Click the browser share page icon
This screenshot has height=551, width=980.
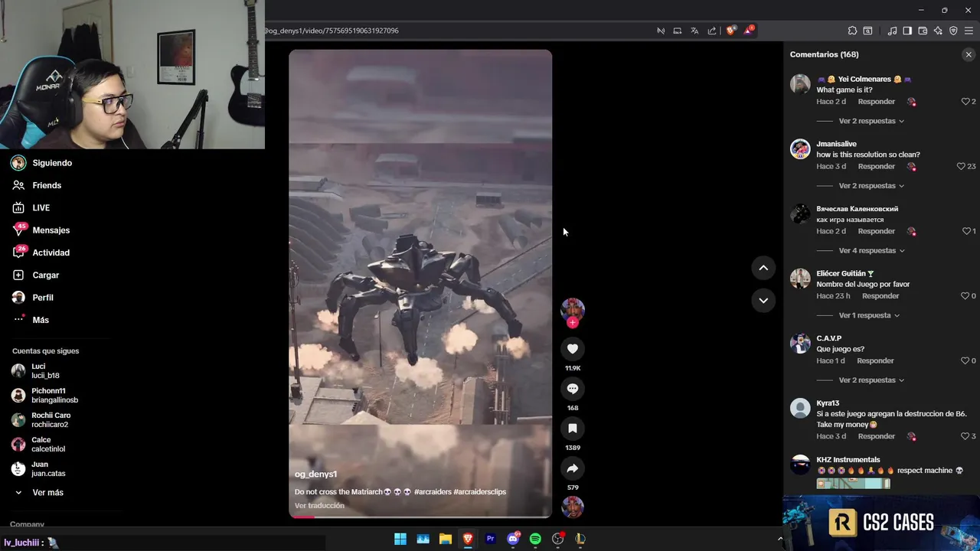point(712,31)
